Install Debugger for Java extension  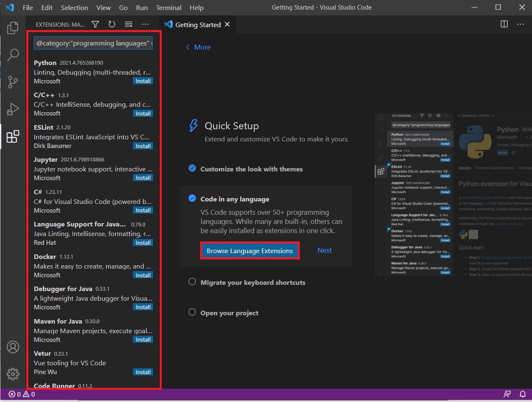143,307
